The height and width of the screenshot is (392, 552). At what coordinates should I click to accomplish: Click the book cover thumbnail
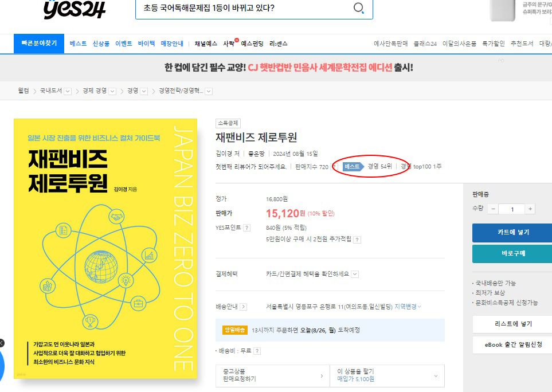[105, 248]
